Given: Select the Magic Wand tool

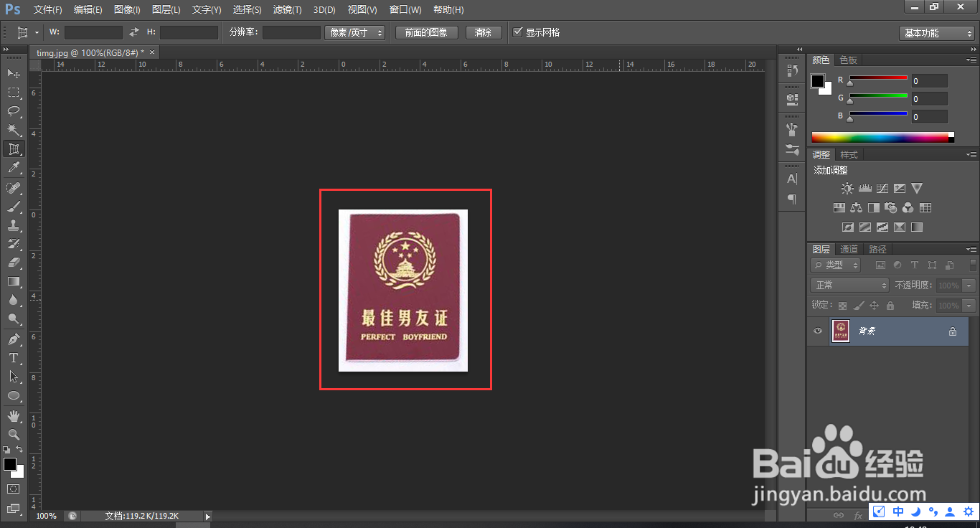Looking at the screenshot, I should tap(14, 130).
